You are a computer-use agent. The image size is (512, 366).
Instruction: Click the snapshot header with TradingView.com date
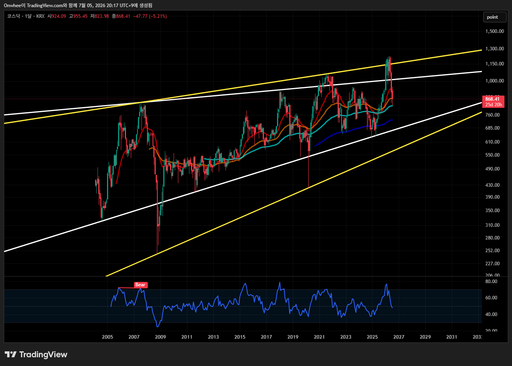point(78,5)
